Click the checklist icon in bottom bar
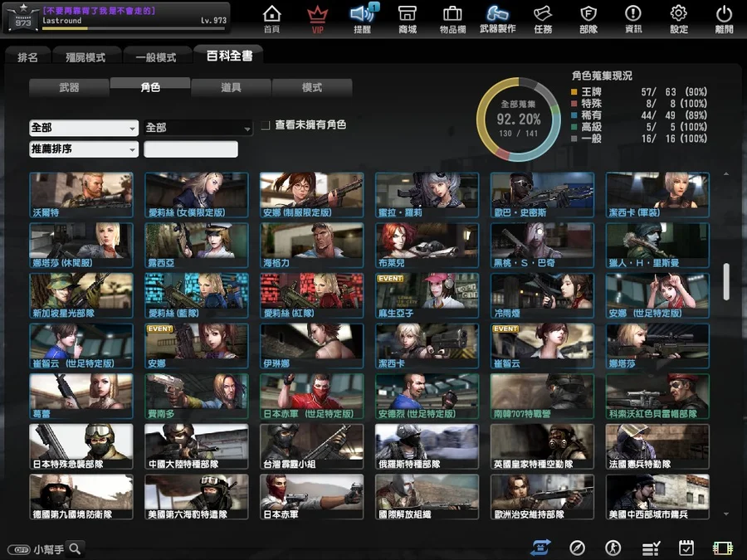The height and width of the screenshot is (560, 747). [650, 548]
